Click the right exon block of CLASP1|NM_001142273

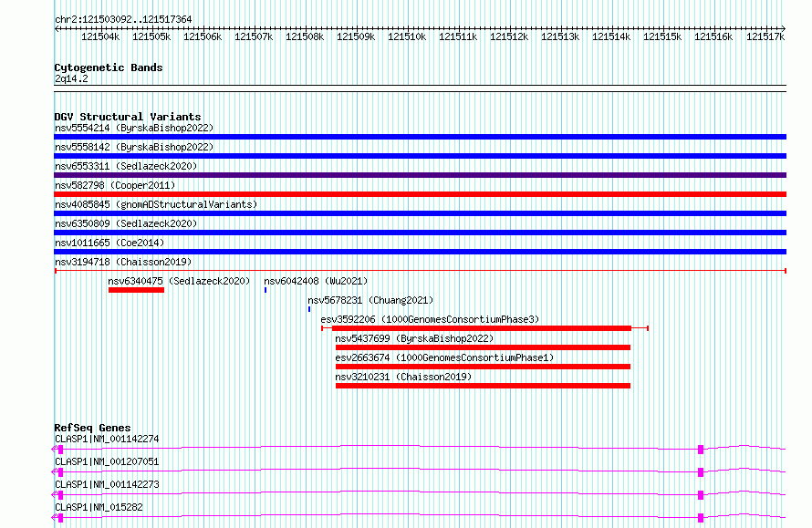[701, 495]
